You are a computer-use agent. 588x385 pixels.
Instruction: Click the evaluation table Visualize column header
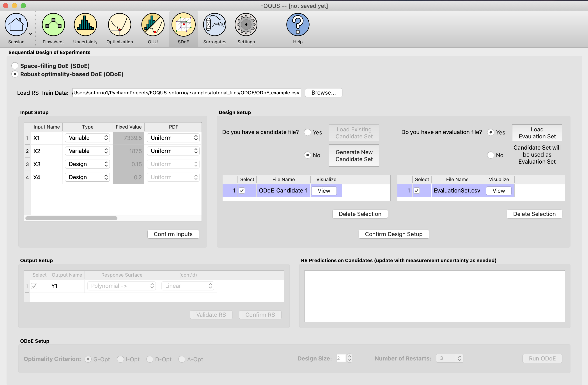pyautogui.click(x=499, y=180)
